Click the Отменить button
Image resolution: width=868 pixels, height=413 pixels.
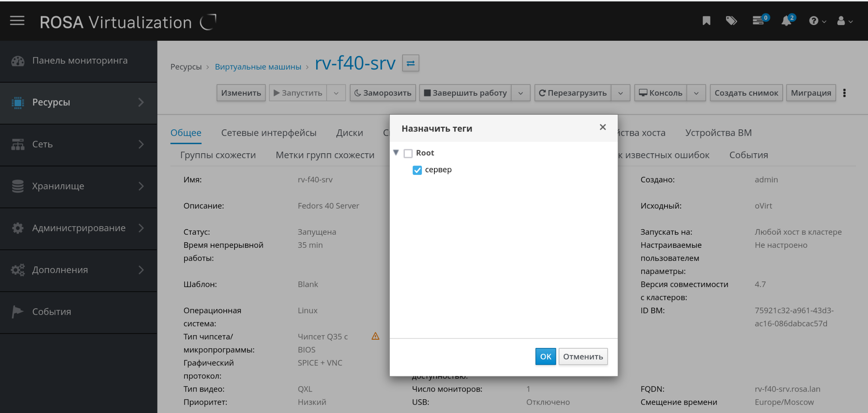tap(583, 357)
